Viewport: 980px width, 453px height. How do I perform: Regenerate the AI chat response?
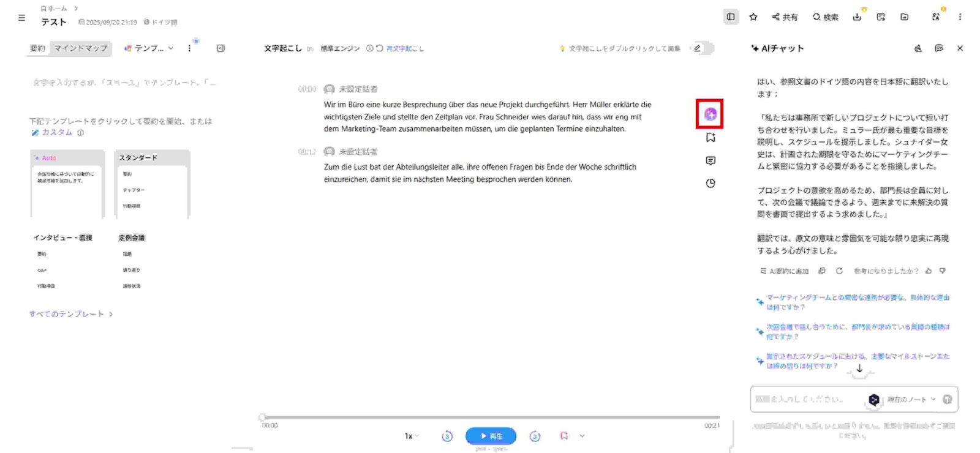coord(839,271)
